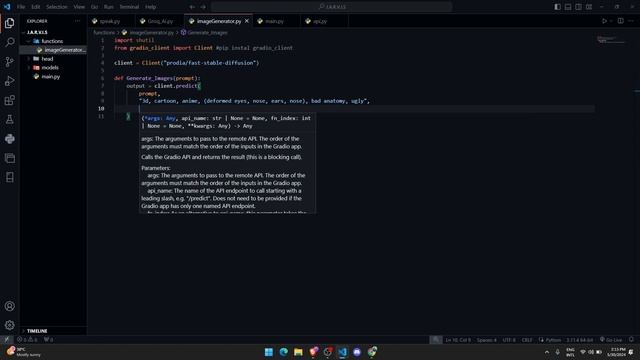Open Microsoft Edge from taskbar
Screen dimensions: 640x360
[283, 352]
